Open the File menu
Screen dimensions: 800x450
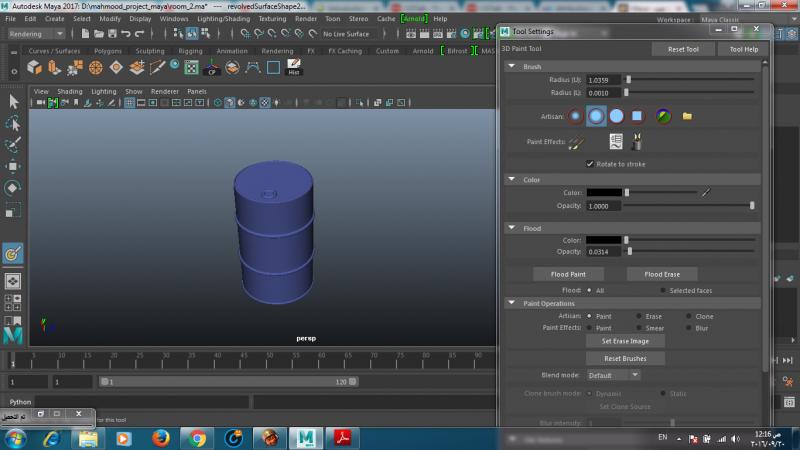(x=10, y=19)
